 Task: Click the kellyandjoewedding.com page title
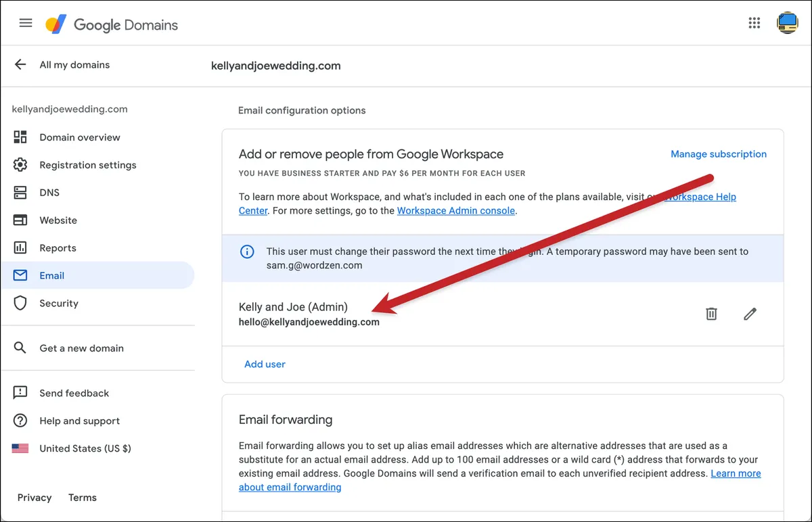tap(276, 66)
